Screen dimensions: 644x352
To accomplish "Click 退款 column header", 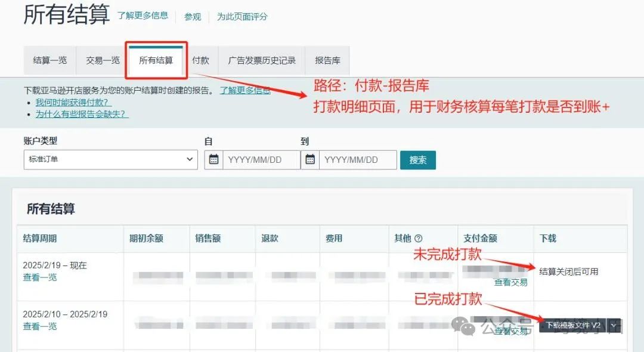I will [270, 238].
